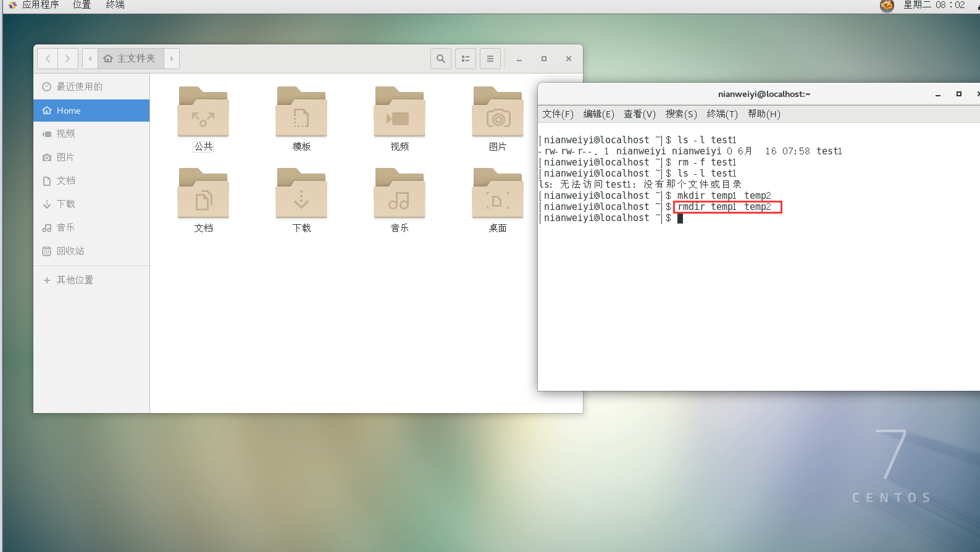
Task: Go forward in file manager
Action: pos(68,59)
